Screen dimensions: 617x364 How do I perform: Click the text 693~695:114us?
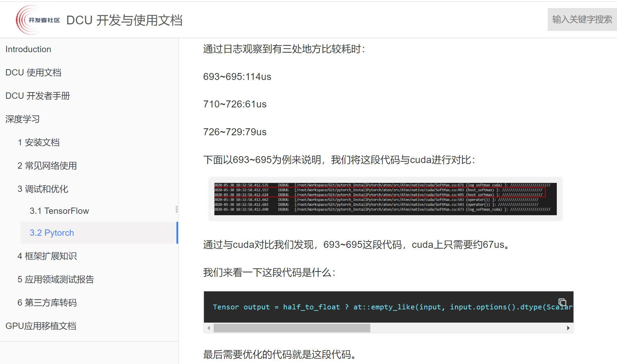(237, 76)
